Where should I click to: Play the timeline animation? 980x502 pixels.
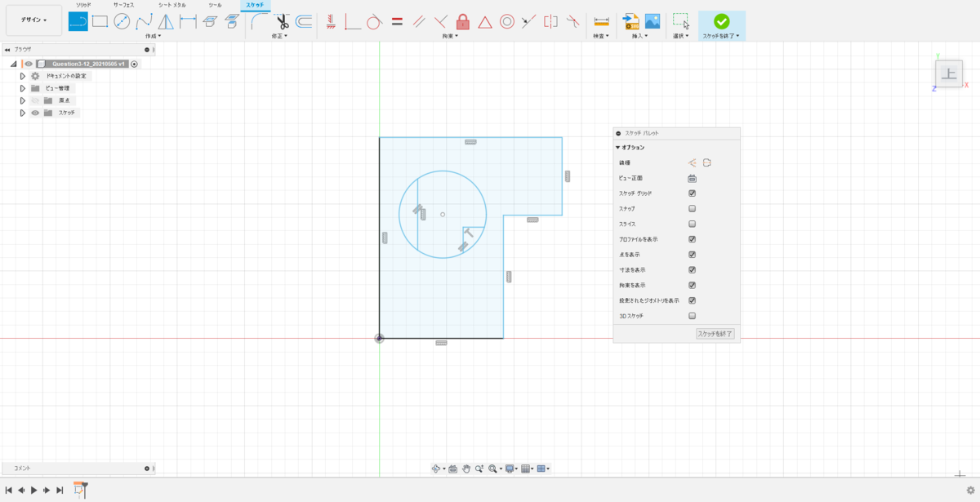coord(33,490)
